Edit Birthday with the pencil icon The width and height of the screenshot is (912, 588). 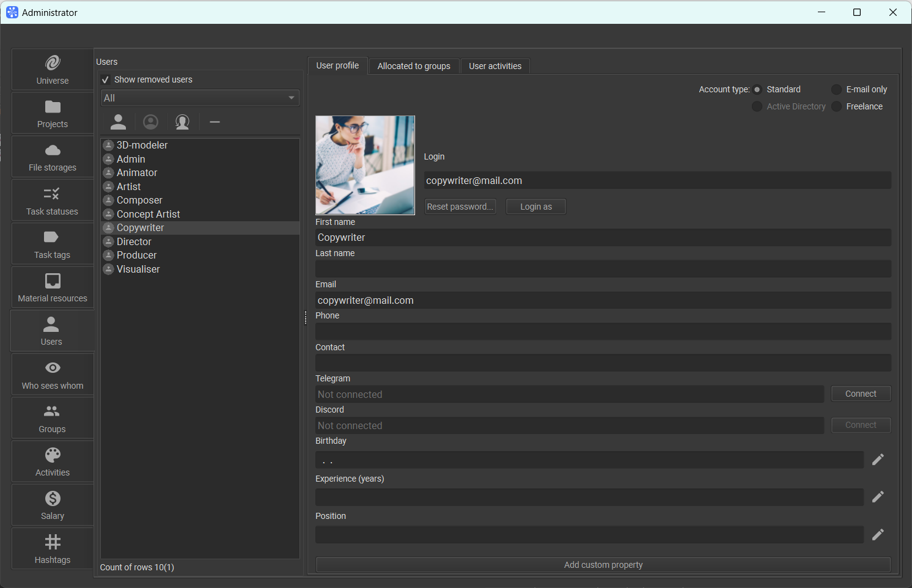[878, 460]
